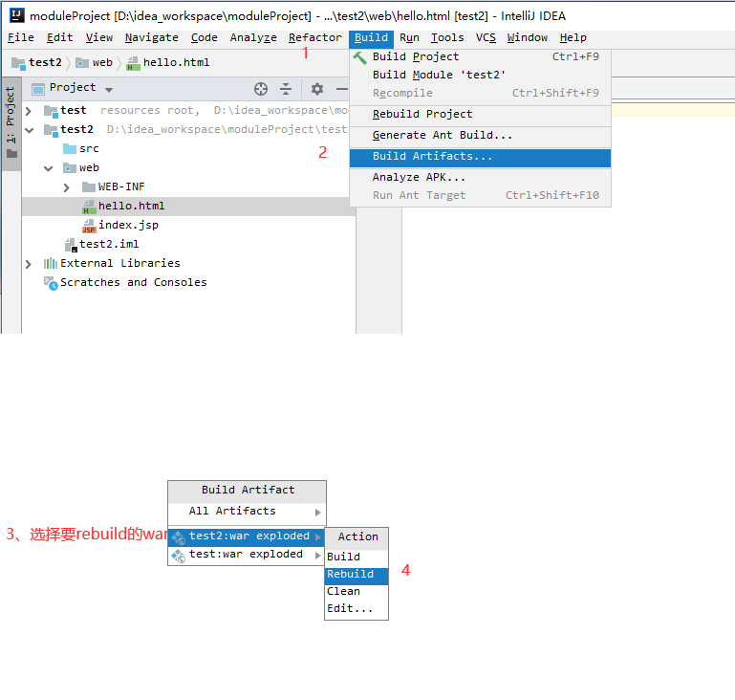Select src folder in project tree

click(x=89, y=148)
